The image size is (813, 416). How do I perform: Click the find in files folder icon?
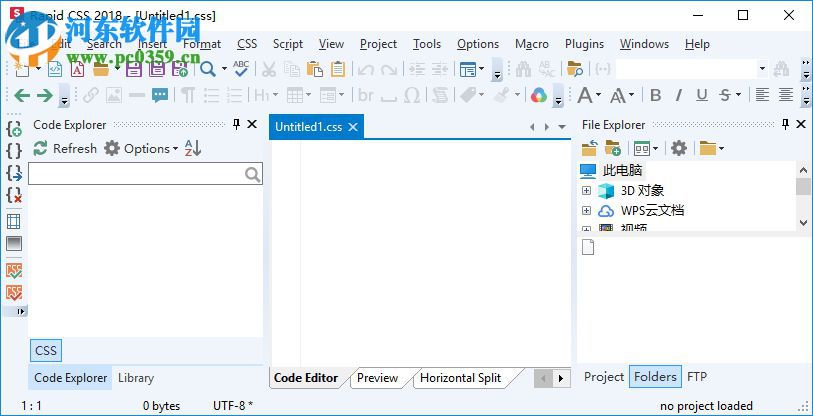click(x=575, y=68)
